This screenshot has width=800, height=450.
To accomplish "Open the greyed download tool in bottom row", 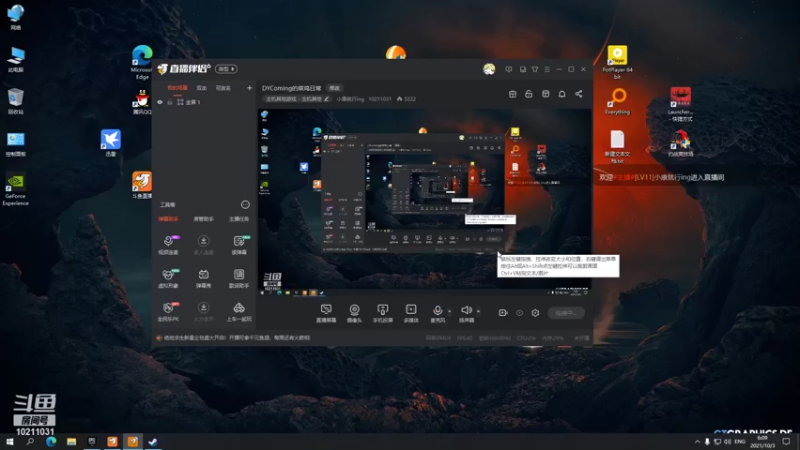I will point(203,312).
